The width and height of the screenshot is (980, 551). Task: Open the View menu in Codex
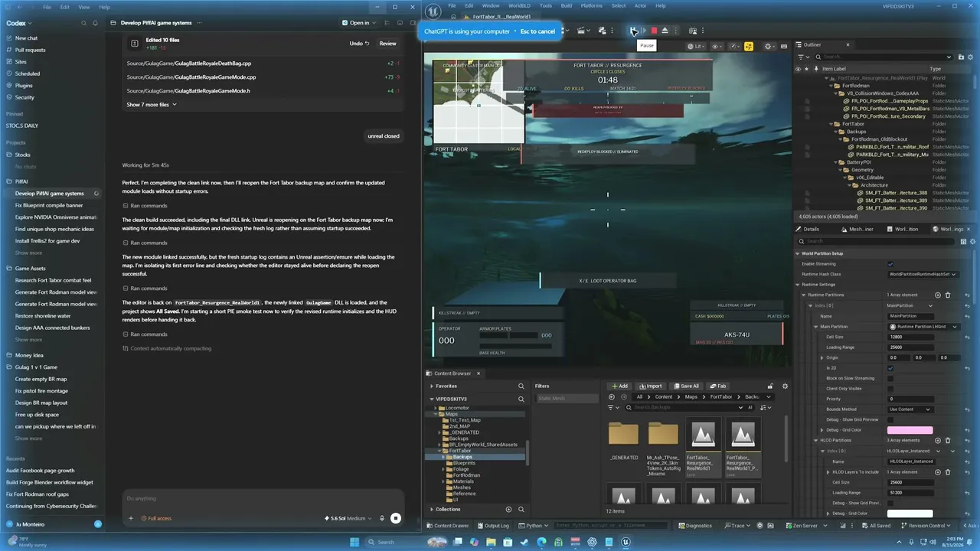pyautogui.click(x=84, y=7)
